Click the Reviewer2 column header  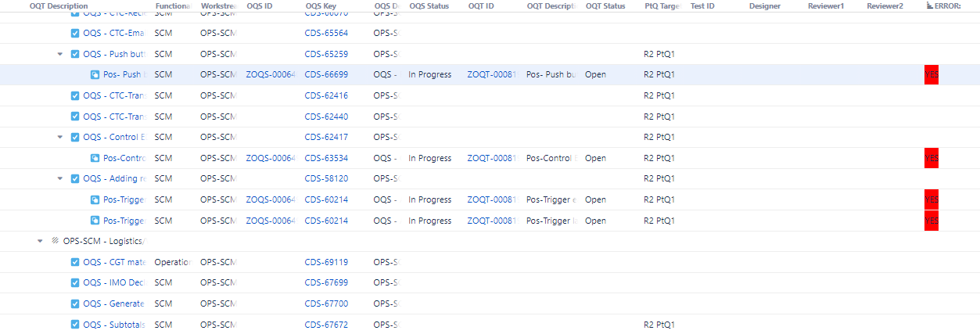pos(885,6)
